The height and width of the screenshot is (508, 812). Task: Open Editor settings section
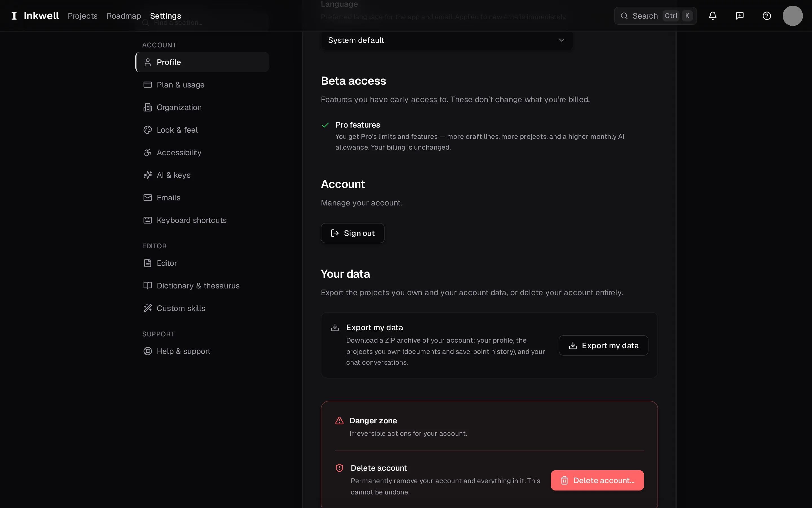coord(202,263)
